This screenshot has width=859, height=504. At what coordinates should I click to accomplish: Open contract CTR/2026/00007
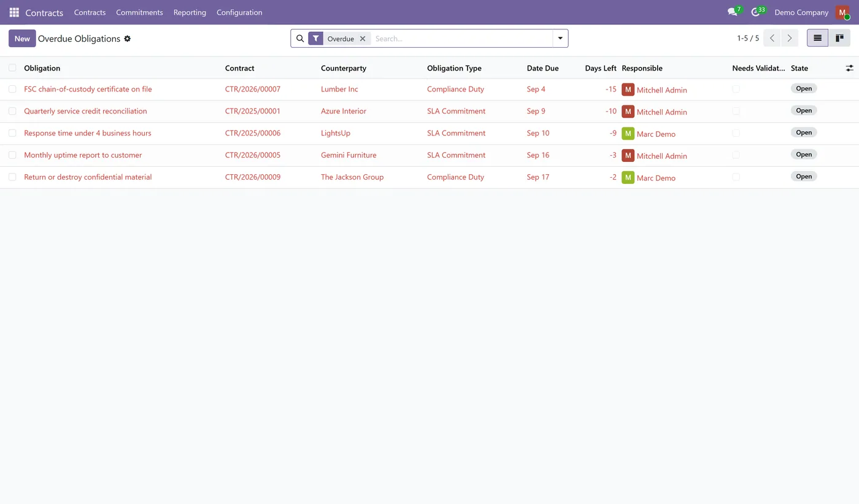click(x=253, y=89)
